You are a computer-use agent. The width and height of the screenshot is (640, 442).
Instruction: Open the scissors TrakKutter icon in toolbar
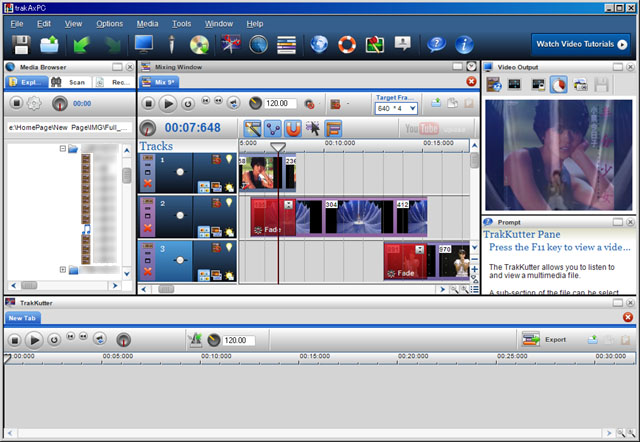coord(231,44)
